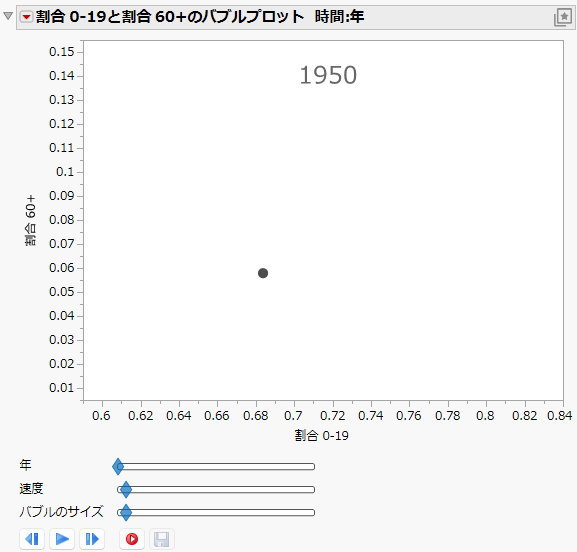
Task: Step back one year with previous button
Action: (32, 539)
